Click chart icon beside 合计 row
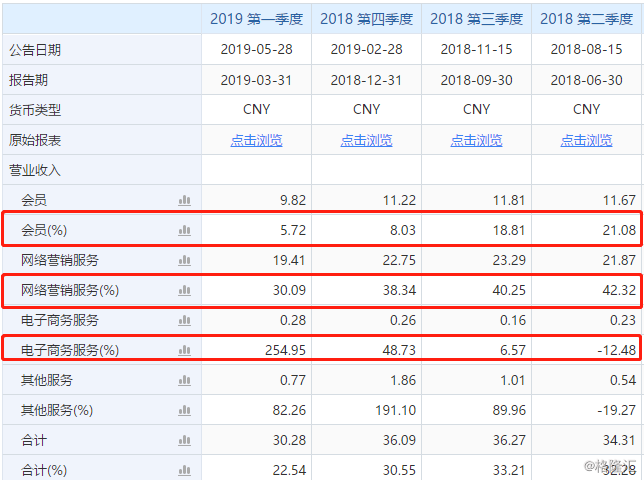This screenshot has height=480, width=644. (184, 440)
